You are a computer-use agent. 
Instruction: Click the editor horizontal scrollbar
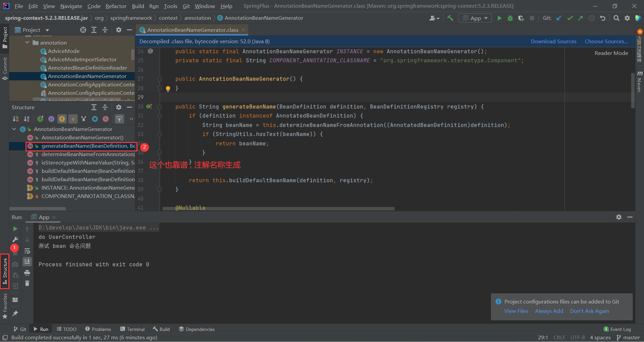click(278, 208)
